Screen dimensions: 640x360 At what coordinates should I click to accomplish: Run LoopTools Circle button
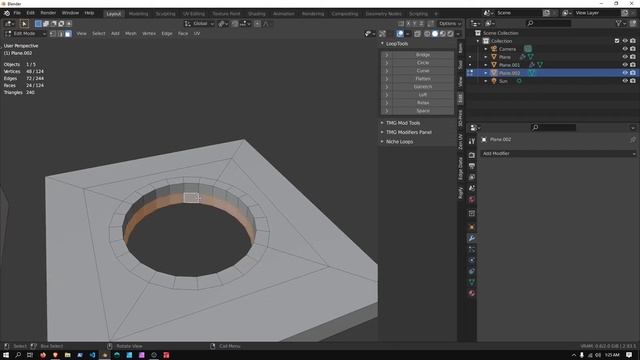pos(423,63)
